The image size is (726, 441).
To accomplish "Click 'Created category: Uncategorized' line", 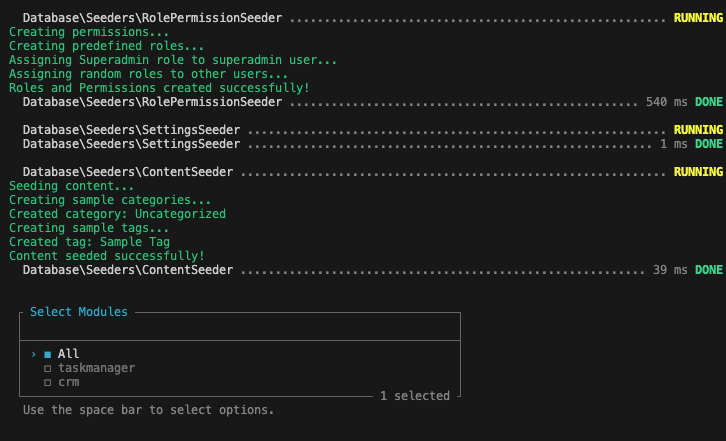I will [x=117, y=214].
